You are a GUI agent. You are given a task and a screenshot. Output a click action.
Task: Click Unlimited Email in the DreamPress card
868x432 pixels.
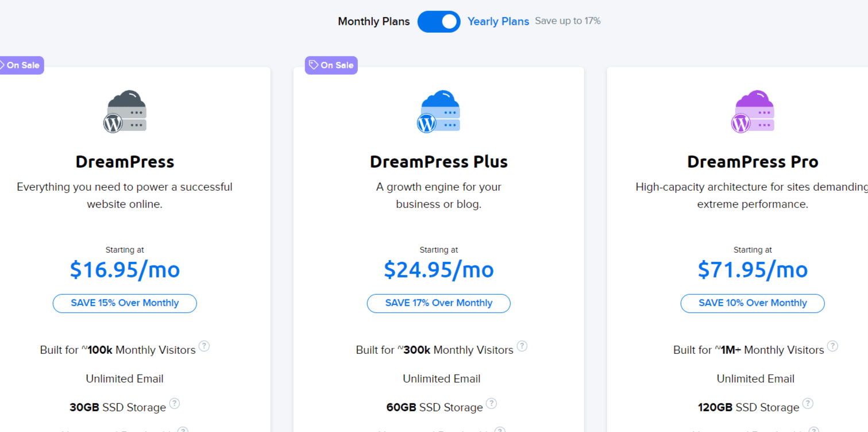tap(125, 379)
